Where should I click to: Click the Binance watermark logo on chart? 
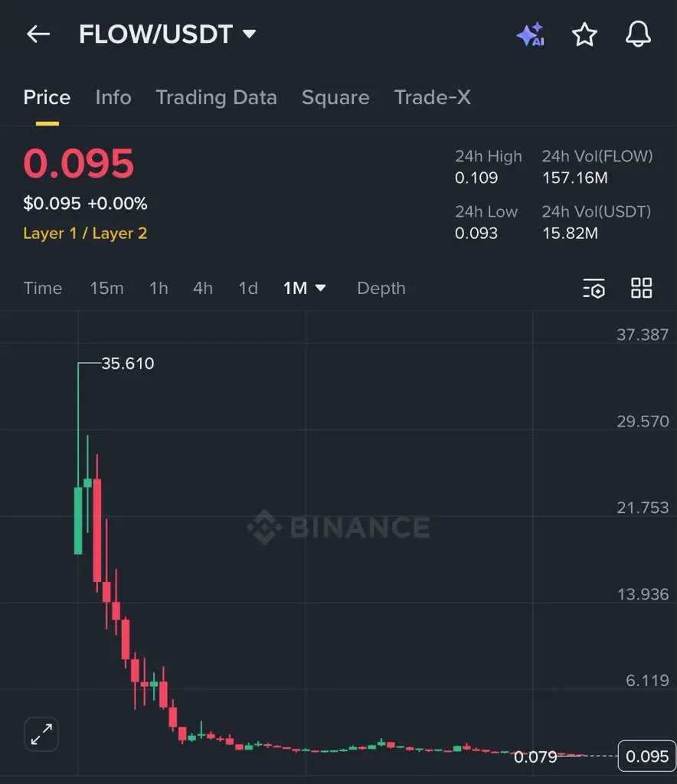point(338,527)
